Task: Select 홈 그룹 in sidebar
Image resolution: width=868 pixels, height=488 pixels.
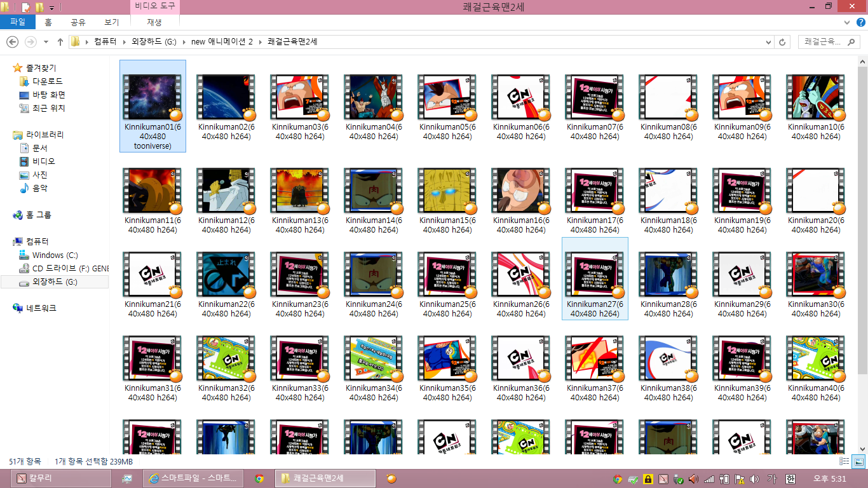Action: click(38, 215)
